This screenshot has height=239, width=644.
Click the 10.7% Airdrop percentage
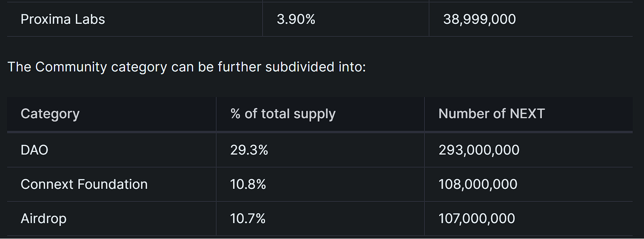point(248,219)
